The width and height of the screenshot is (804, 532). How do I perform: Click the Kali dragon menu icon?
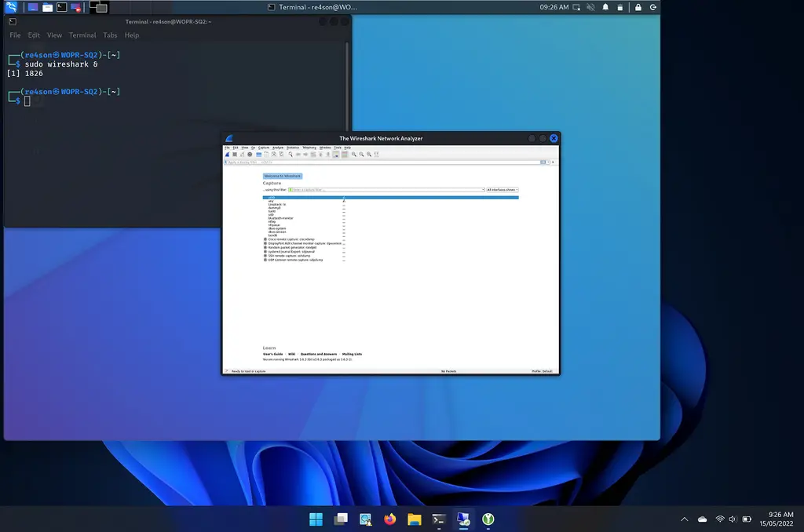point(11,7)
